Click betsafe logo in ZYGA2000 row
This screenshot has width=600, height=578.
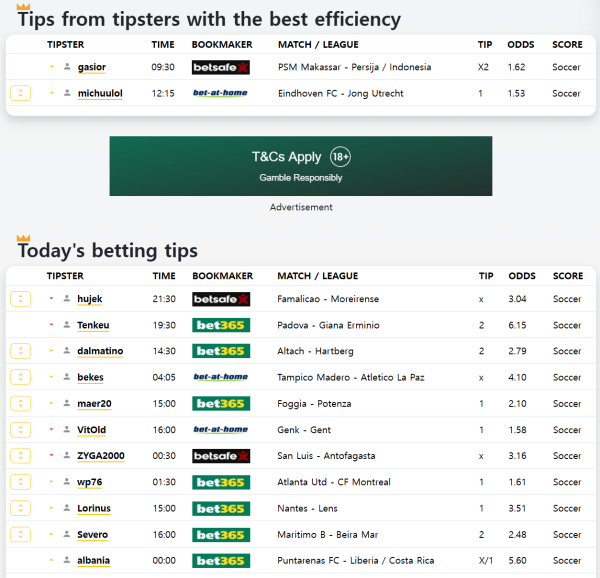point(220,456)
